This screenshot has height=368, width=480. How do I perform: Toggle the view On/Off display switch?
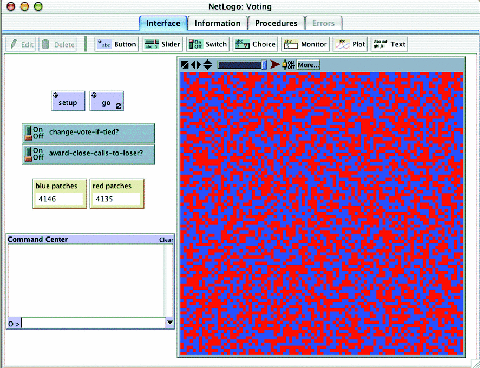pos(288,64)
